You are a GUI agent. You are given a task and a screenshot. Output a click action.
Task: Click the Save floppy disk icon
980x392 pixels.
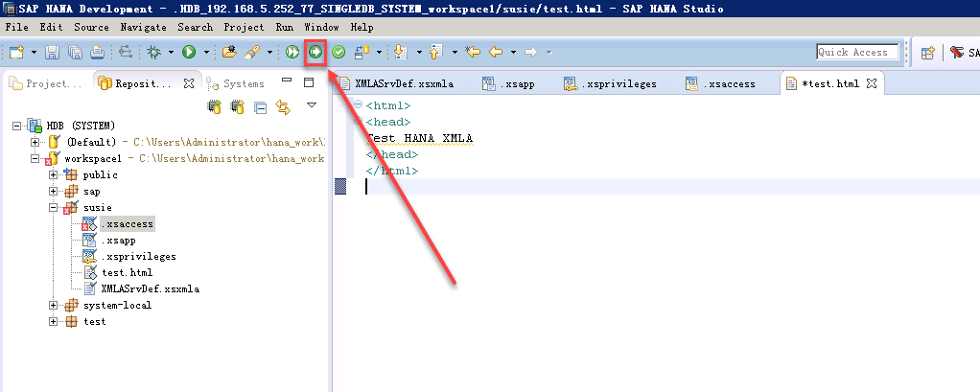pyautogui.click(x=53, y=53)
